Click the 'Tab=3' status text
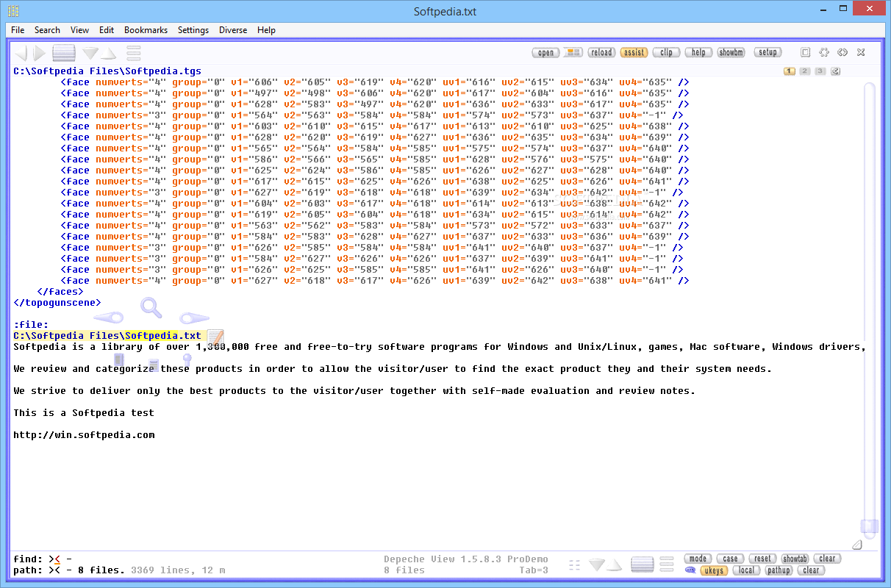Screen dimensions: 891x588 click(x=534, y=570)
